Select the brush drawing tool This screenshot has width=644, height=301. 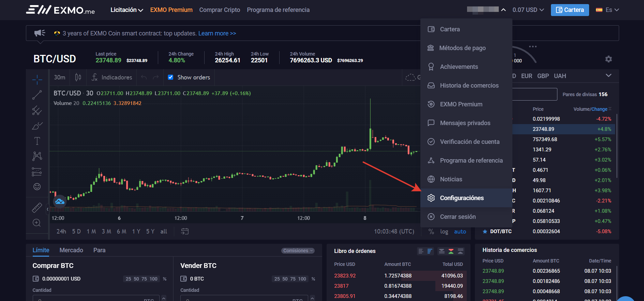point(37,126)
